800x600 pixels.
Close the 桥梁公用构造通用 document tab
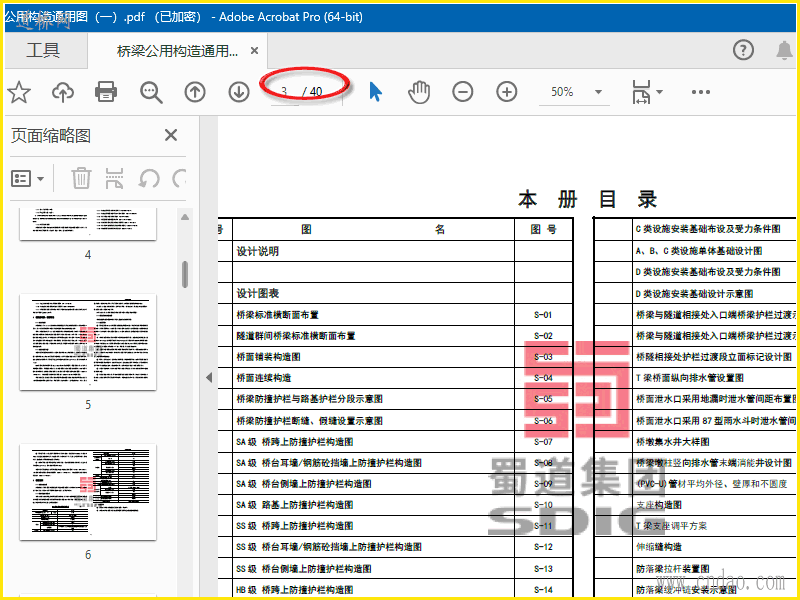(255, 51)
